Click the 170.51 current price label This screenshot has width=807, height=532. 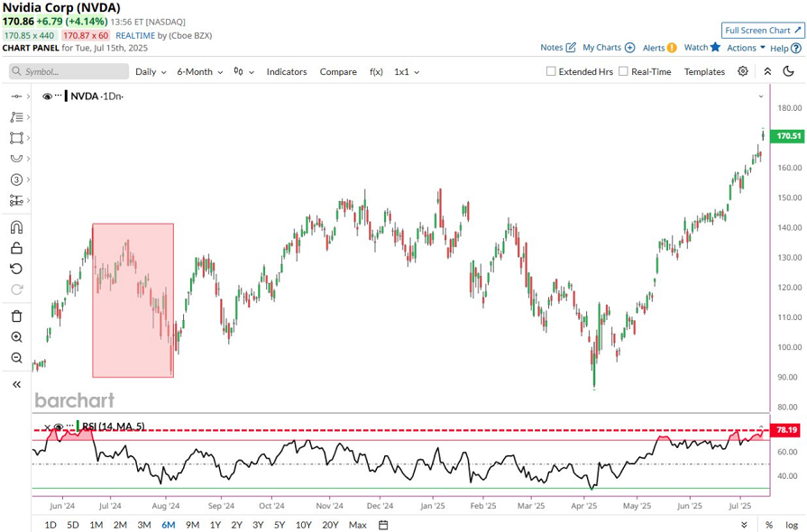tap(787, 136)
